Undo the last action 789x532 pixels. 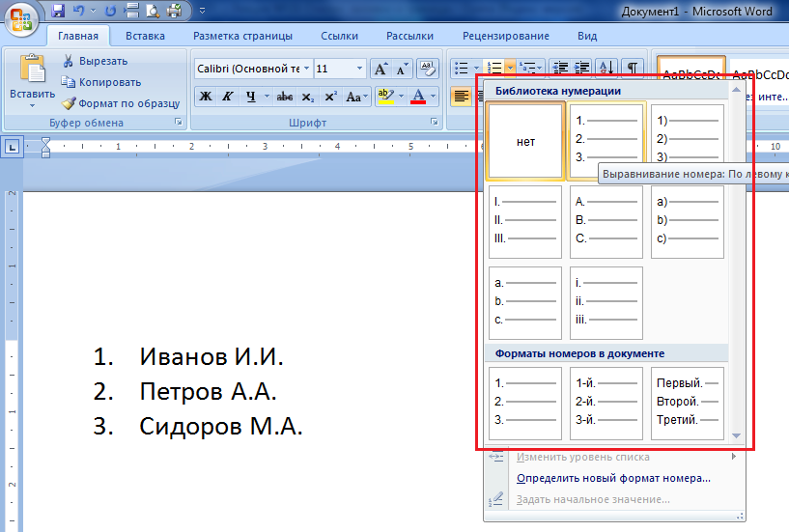tap(78, 10)
